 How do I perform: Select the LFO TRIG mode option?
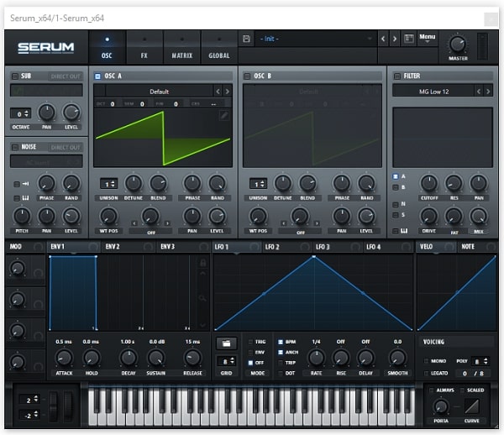(x=257, y=342)
